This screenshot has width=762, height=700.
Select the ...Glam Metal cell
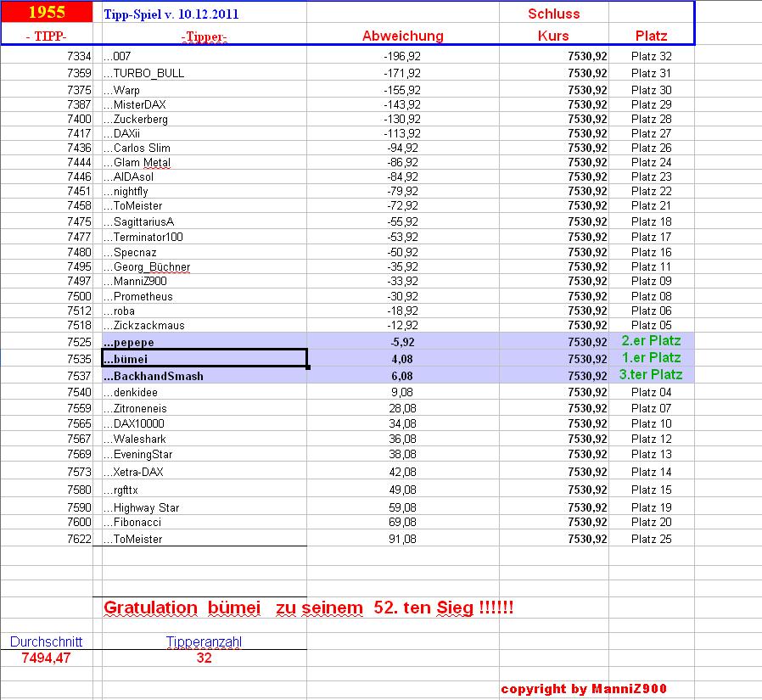coord(205,163)
